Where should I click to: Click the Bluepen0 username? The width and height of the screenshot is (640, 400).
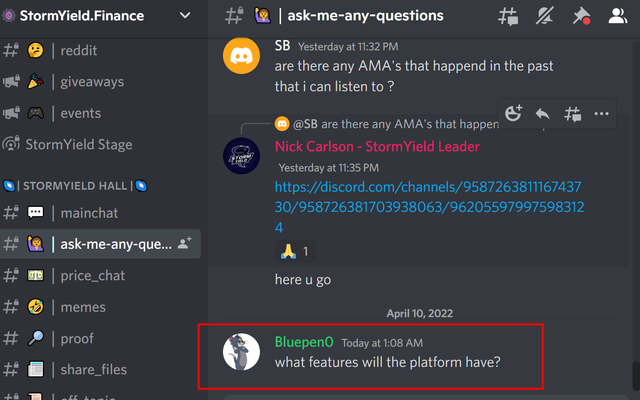pyautogui.click(x=304, y=342)
